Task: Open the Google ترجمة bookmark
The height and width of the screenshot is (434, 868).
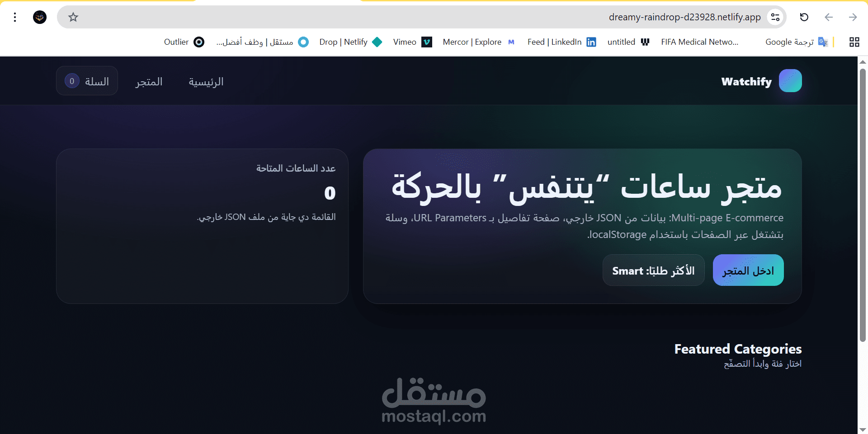Action: [x=797, y=42]
